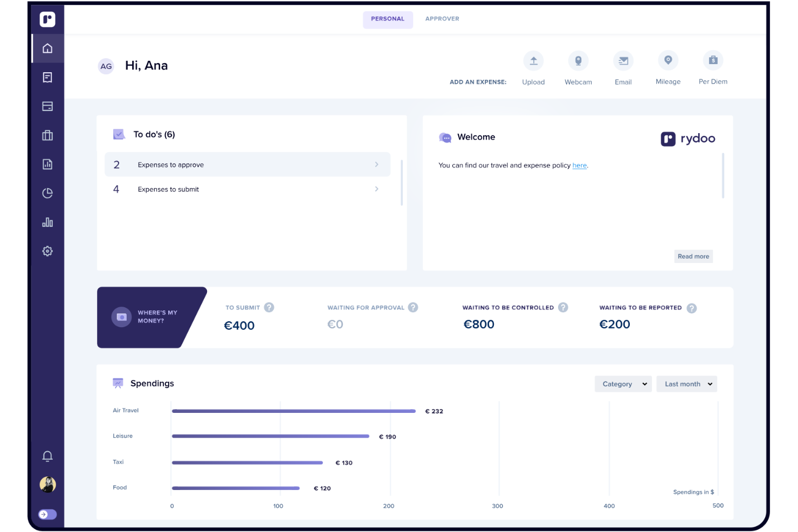Change the Last Month time filter
The width and height of the screenshot is (798, 532).
click(686, 384)
